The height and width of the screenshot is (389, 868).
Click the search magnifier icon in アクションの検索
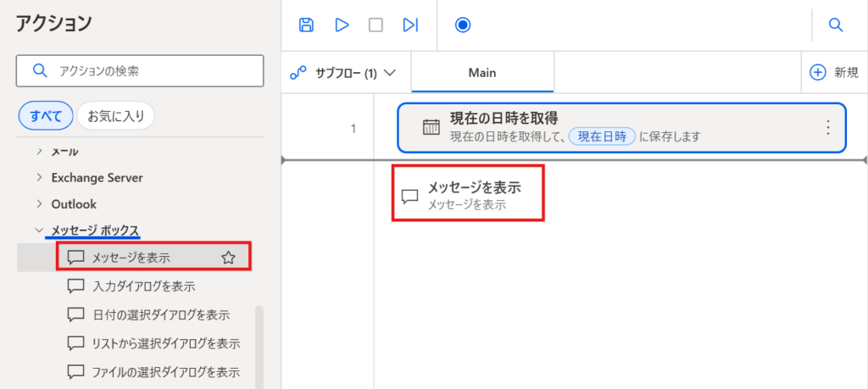[39, 71]
